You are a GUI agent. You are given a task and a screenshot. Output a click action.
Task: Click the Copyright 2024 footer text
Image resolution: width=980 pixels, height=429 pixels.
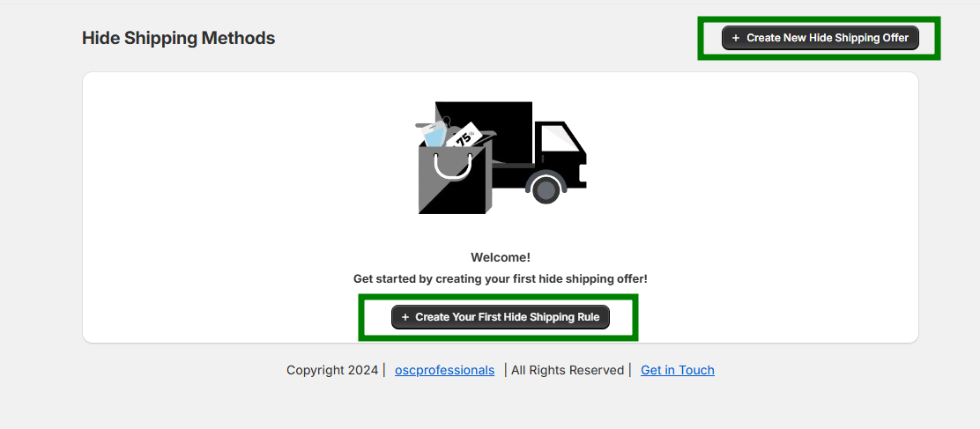tap(332, 370)
